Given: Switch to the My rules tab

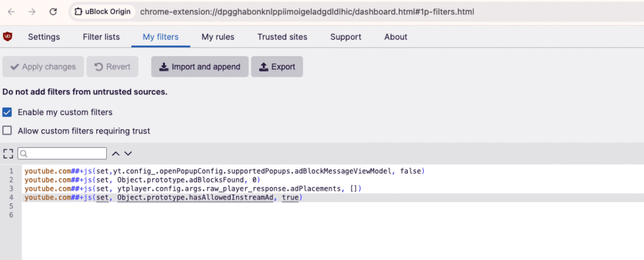Looking at the screenshot, I should [x=218, y=37].
